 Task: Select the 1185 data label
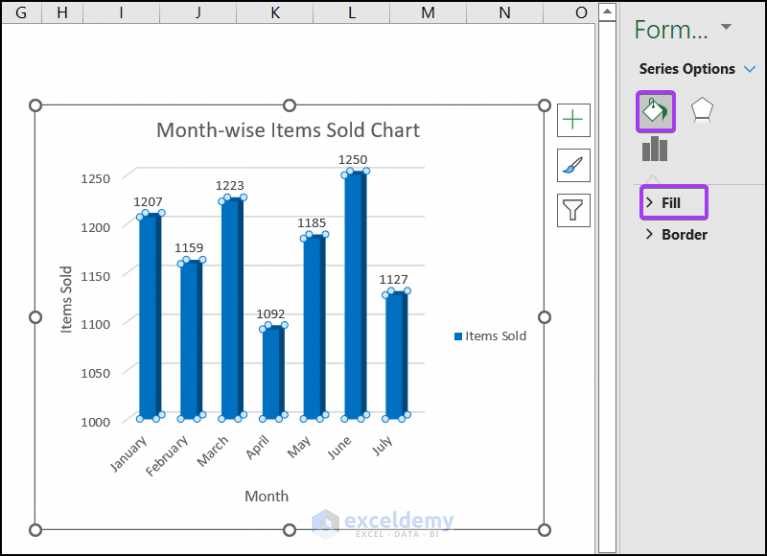coord(312,223)
